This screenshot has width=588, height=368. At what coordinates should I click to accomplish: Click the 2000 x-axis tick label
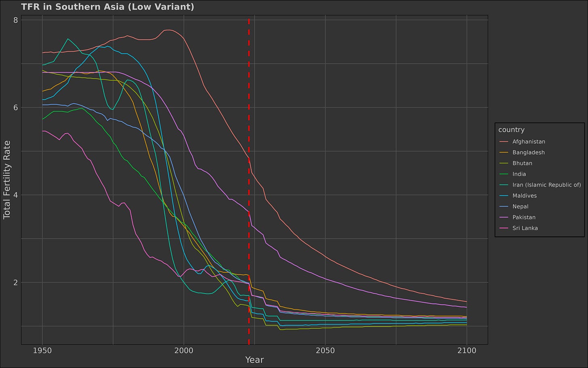[184, 350]
